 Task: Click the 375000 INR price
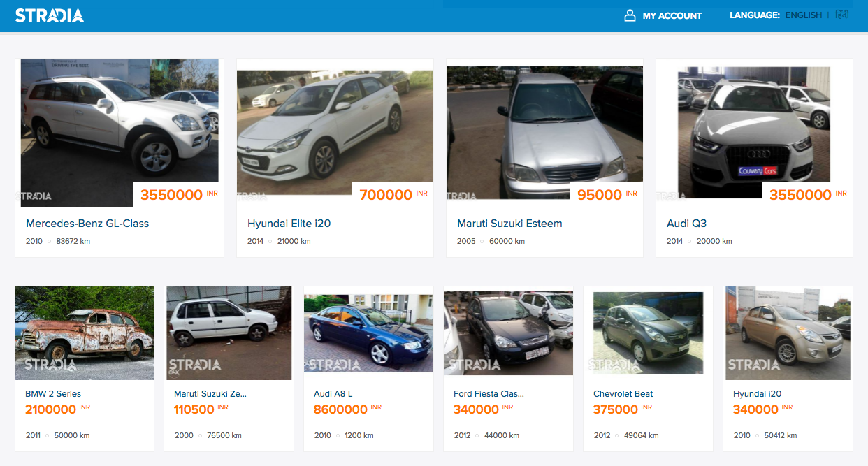pos(623,409)
